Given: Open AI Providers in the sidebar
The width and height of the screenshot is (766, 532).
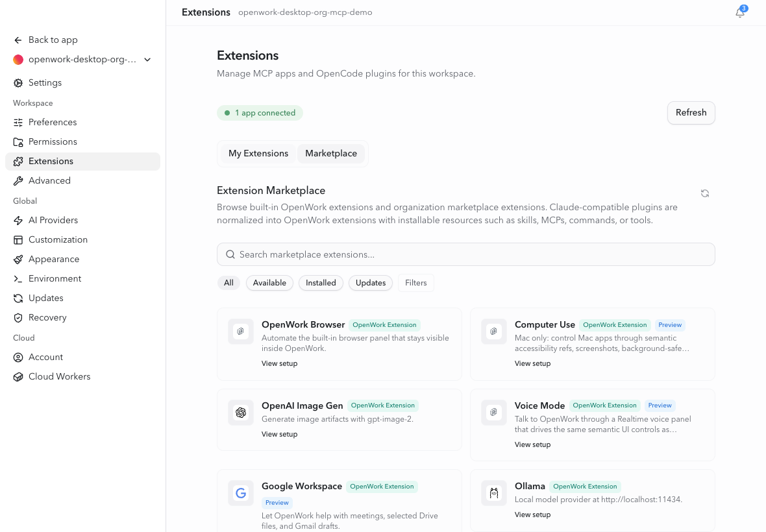Looking at the screenshot, I should point(82,221).
